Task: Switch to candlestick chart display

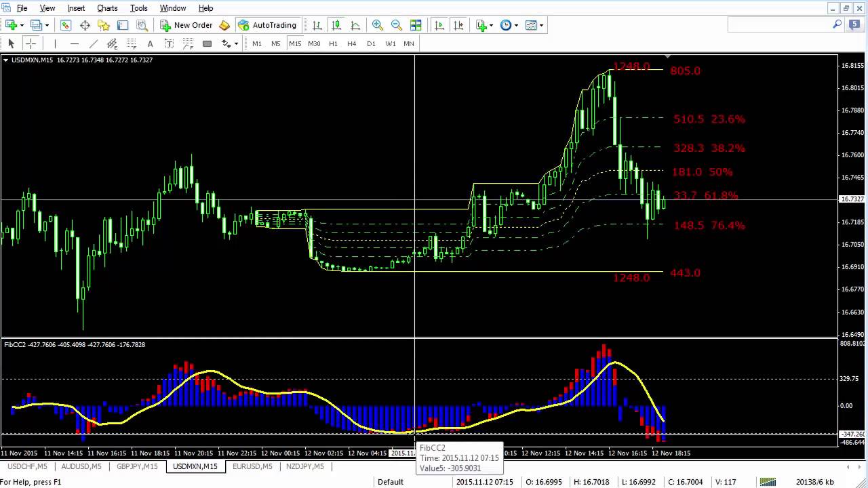Action: coord(336,25)
